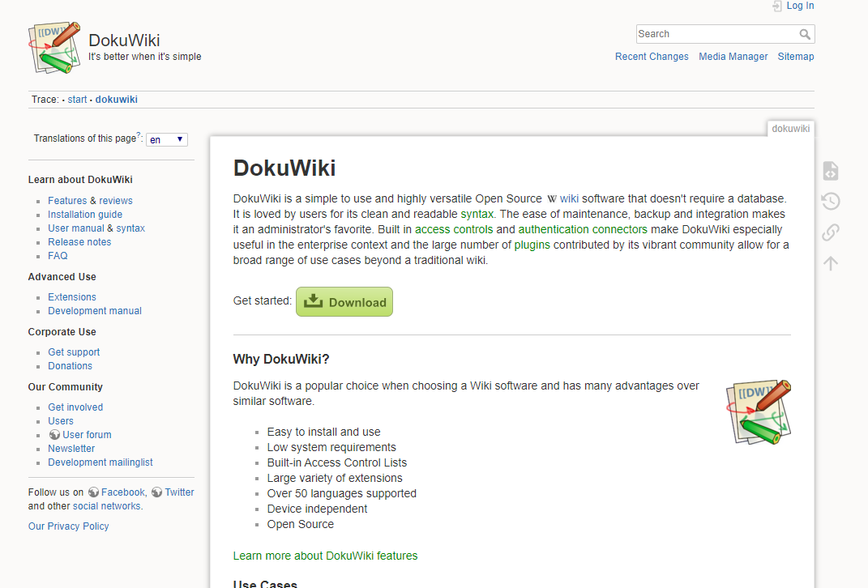Open Development manual

coord(95,311)
